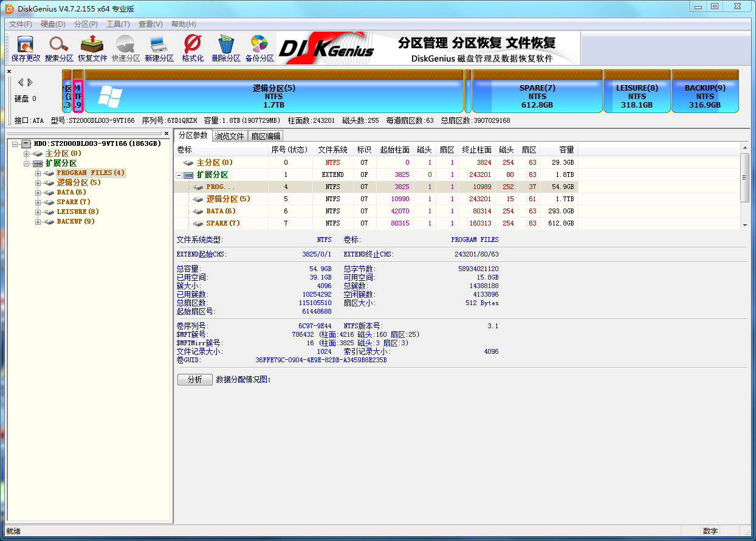Expand PROGRAM FILES(4) in the tree
The image size is (756, 541).
(x=38, y=173)
